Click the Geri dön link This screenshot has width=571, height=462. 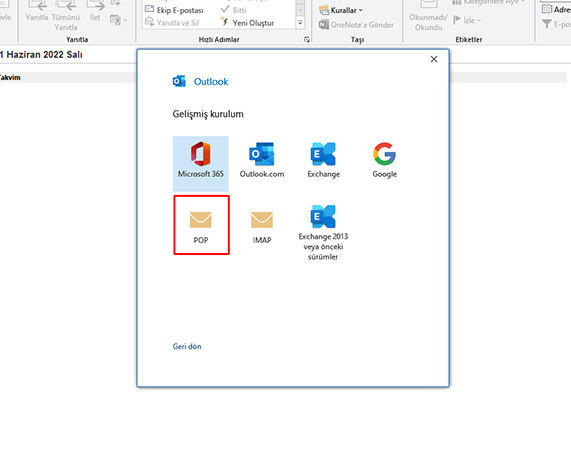click(x=187, y=346)
